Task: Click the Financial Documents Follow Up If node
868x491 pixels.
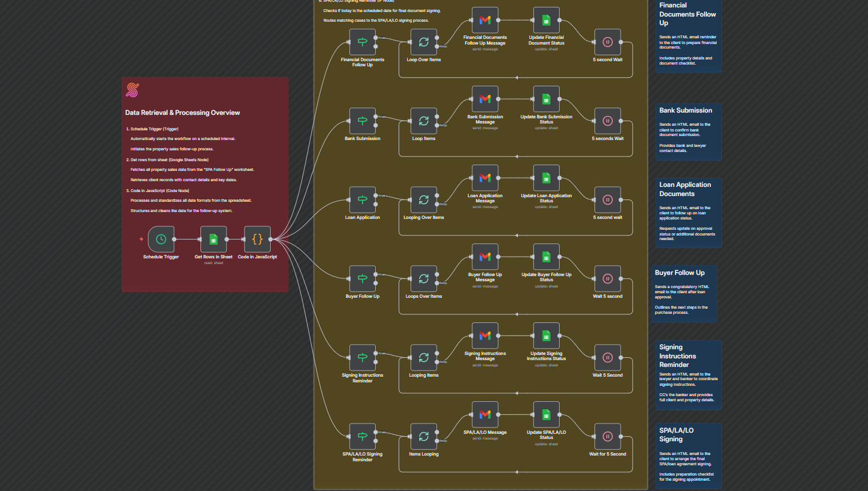Action: coord(363,42)
